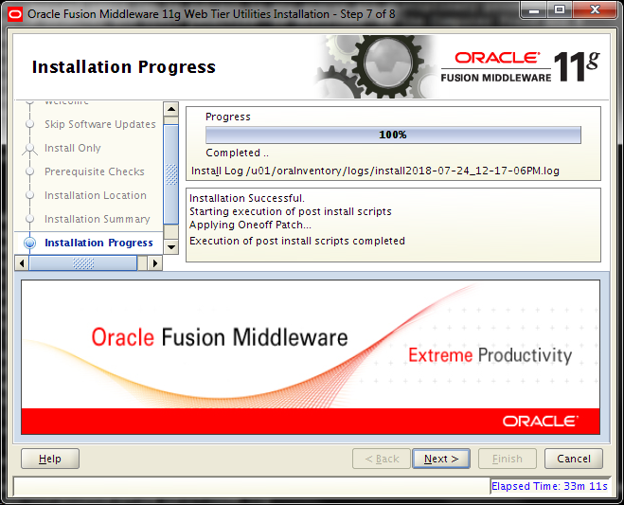624x505 pixels.
Task: Click the disabled Finish button
Action: point(507,459)
